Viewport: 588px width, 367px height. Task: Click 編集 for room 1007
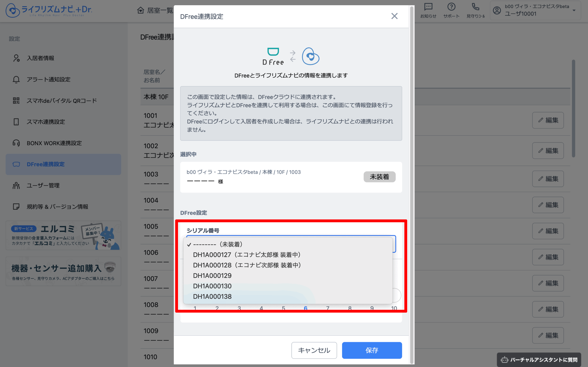548,283
